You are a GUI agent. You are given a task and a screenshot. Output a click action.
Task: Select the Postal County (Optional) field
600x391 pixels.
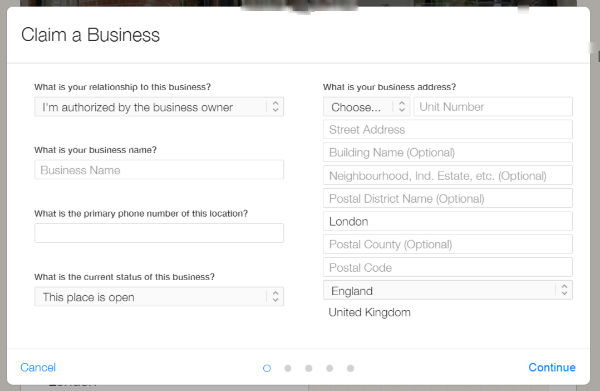click(448, 244)
